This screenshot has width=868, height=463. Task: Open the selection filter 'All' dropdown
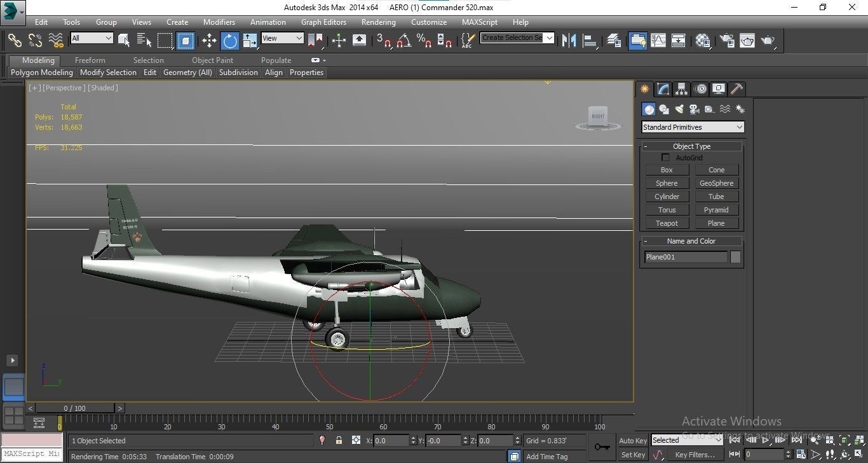(92, 38)
